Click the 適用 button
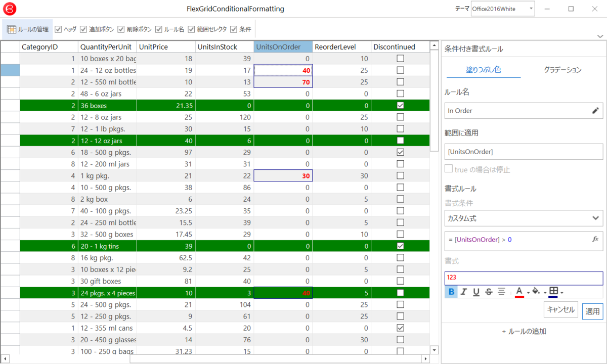The image size is (607, 364). pos(592,311)
